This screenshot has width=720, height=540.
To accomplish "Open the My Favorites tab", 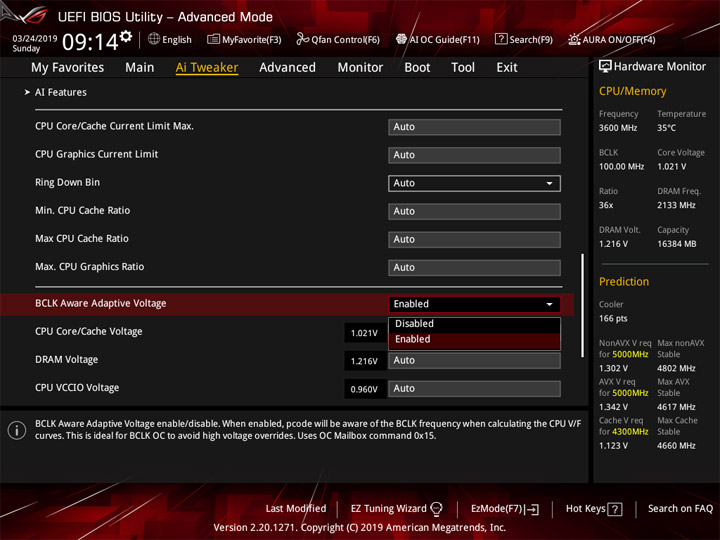I will (68, 68).
